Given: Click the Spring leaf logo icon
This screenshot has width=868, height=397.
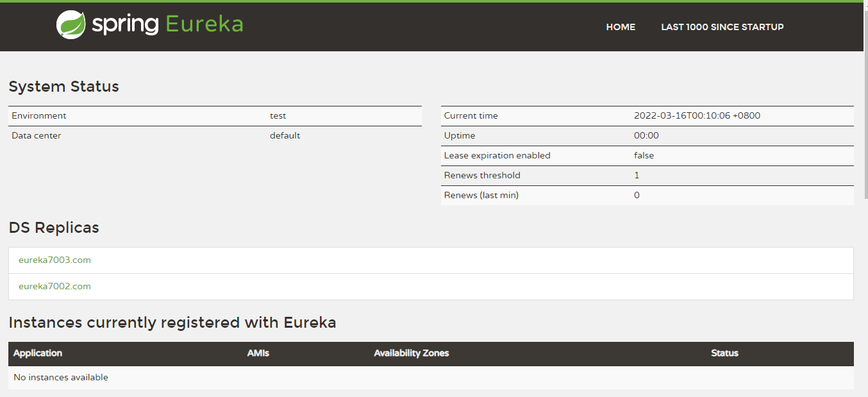Looking at the screenshot, I should point(71,25).
